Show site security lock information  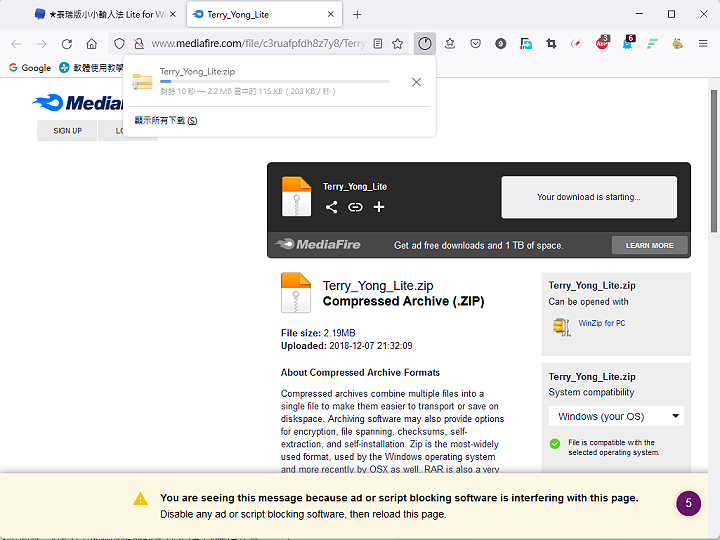(139, 44)
